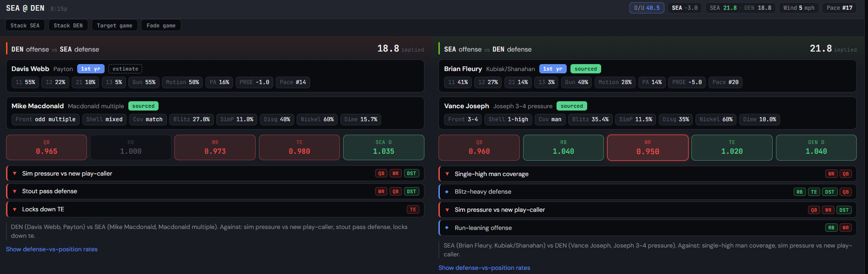Click the Pace #14 chip

point(293,82)
